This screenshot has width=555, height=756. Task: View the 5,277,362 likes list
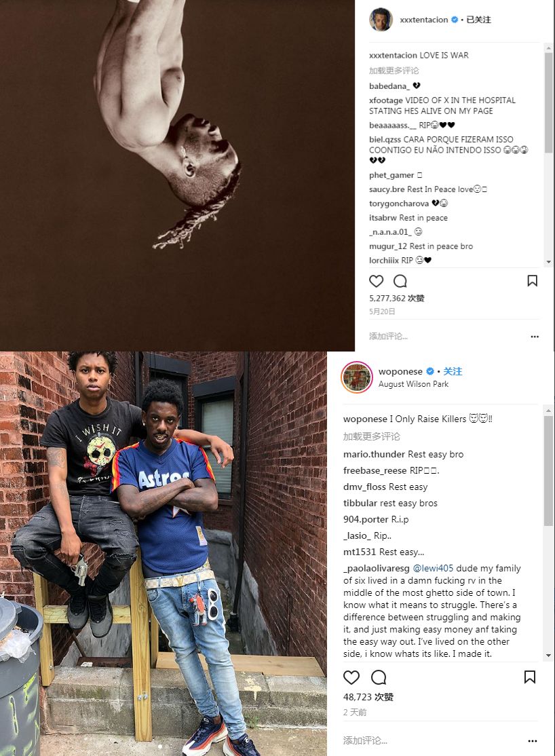396,299
